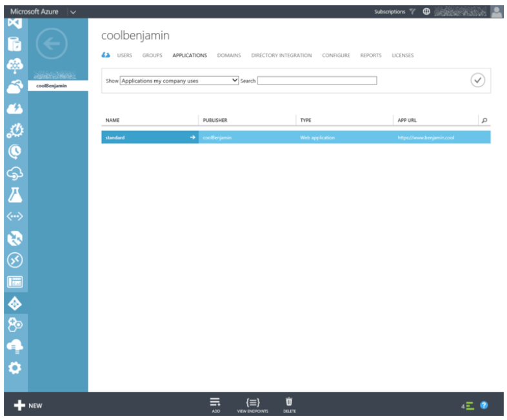
Task: Switch to the USERS tab
Action: (x=124, y=55)
